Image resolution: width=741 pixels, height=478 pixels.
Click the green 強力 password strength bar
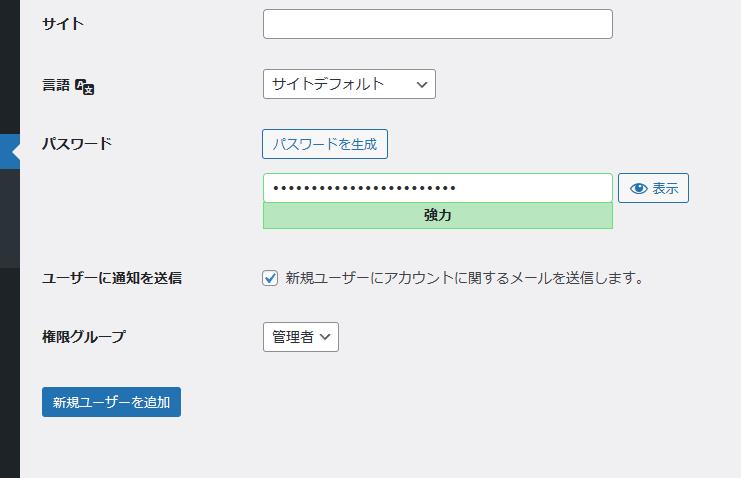tap(437, 215)
